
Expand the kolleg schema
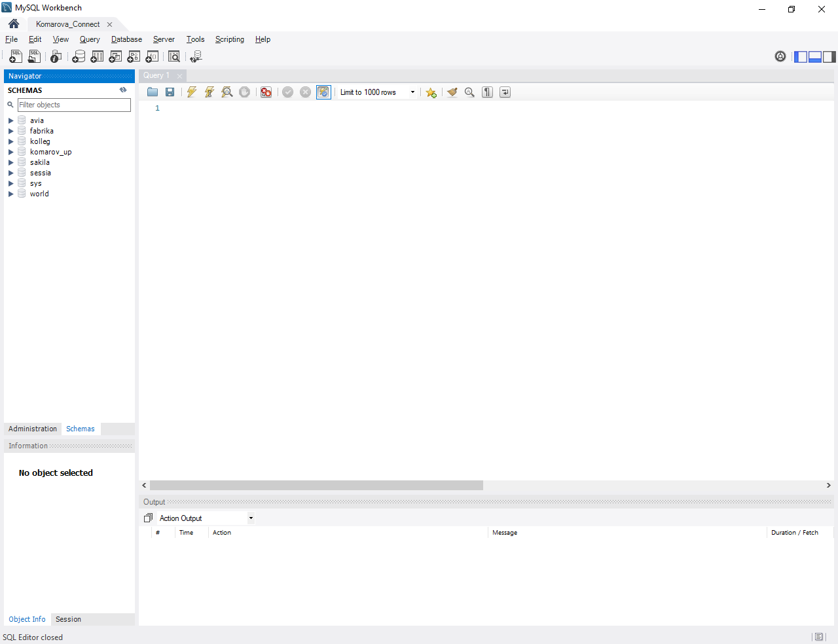pyautogui.click(x=10, y=141)
